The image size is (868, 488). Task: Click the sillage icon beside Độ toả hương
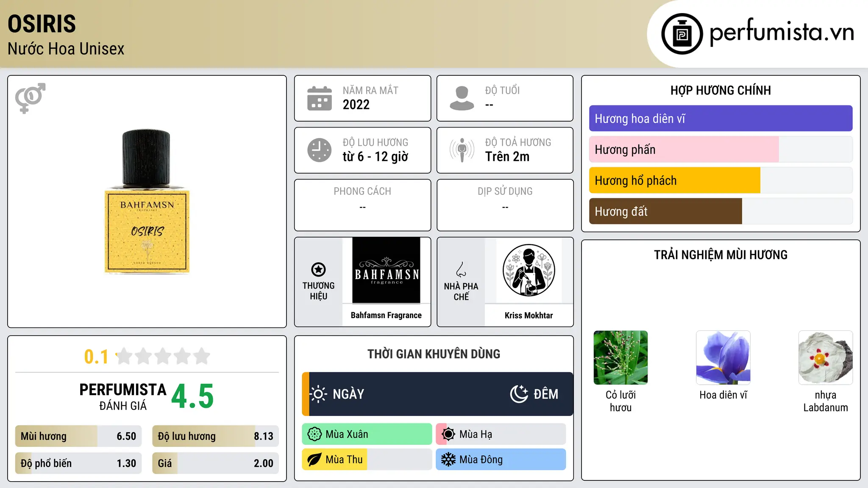(x=462, y=150)
